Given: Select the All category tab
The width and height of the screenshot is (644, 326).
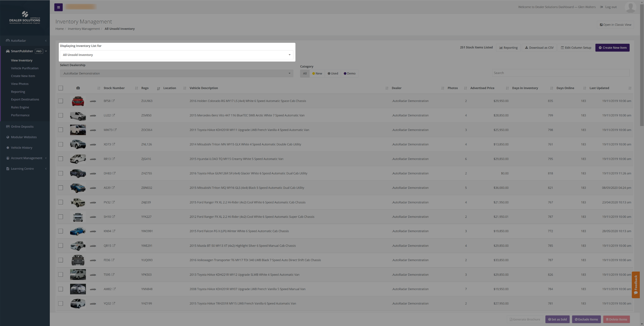Looking at the screenshot, I should tap(305, 73).
